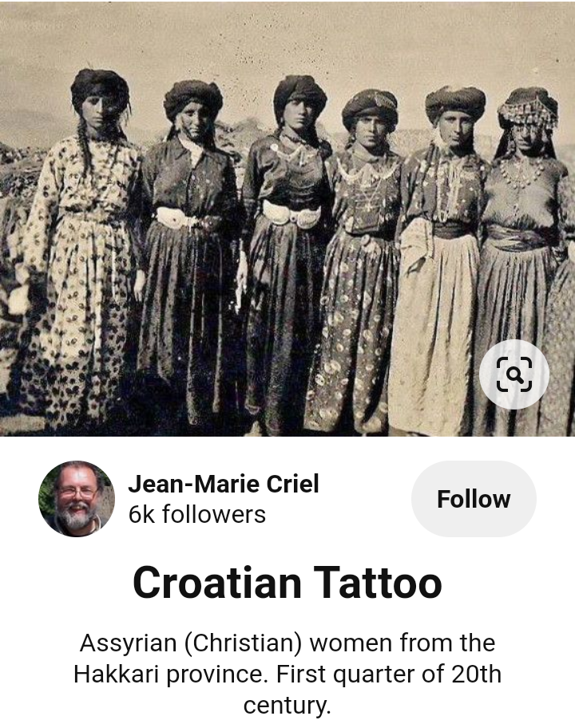The image size is (575, 728).
Task: Tap the fifth woman's light-colored skirt
Action: click(x=434, y=334)
